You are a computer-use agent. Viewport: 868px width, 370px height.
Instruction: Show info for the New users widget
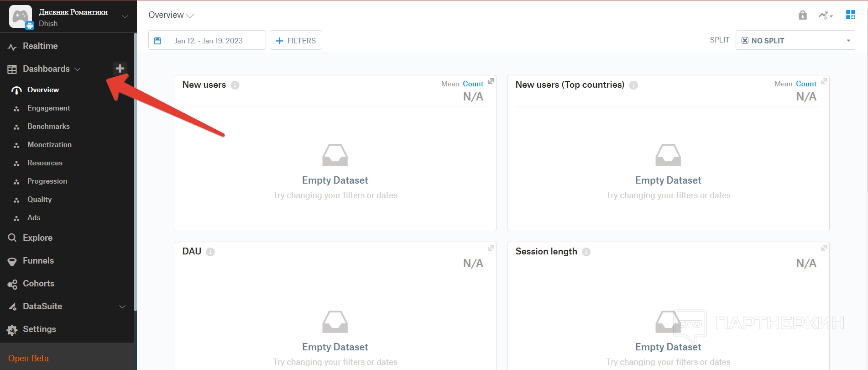point(235,85)
